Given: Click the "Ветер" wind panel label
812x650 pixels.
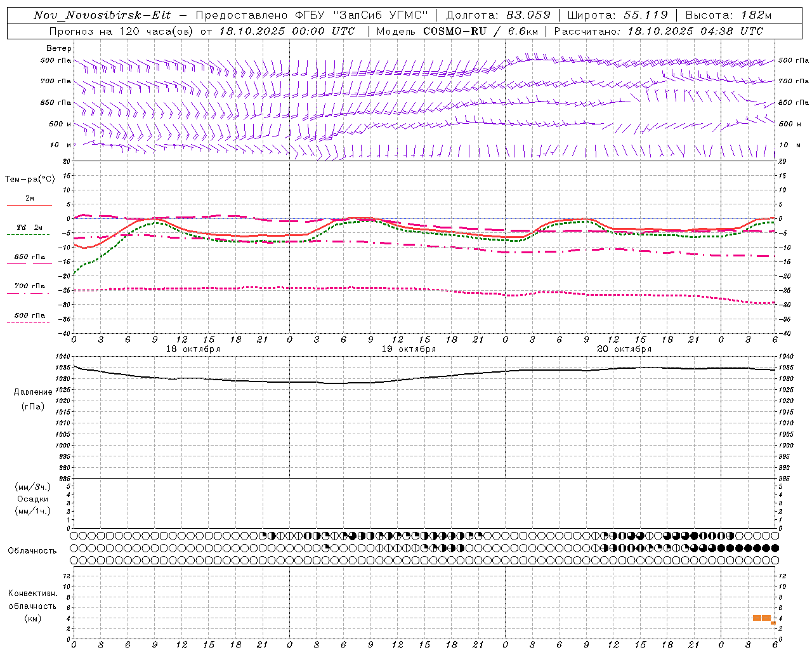Looking at the screenshot, I should (59, 48).
